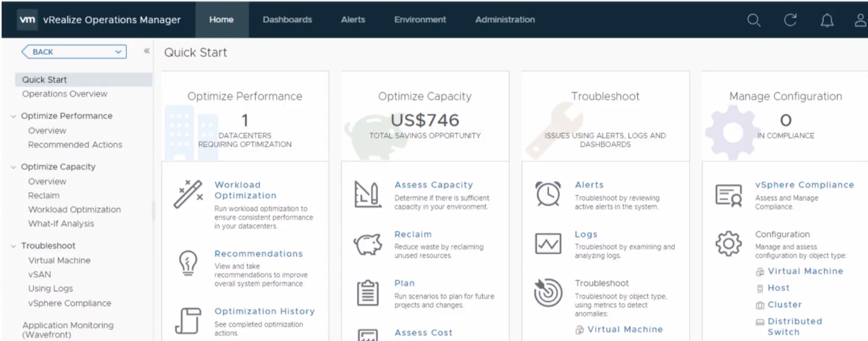Screen dimensions: 868x341
Task: Open the vSphere Compliance card link
Action: point(804,185)
